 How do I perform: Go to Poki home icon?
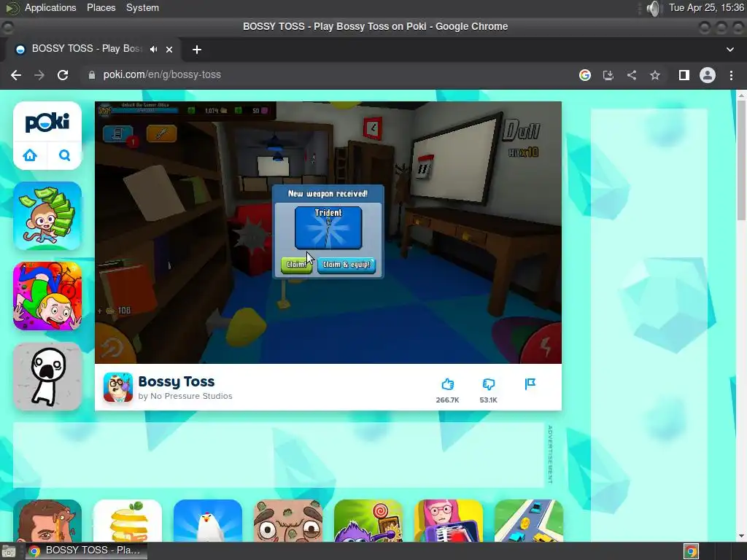(x=30, y=155)
